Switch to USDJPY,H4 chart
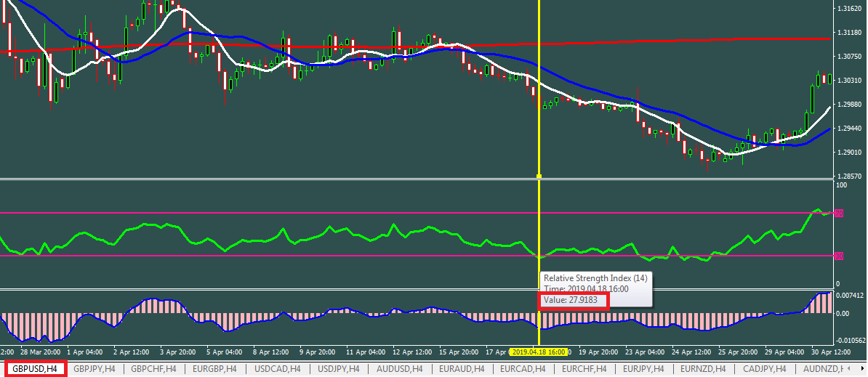The height and width of the screenshot is (377, 868). (339, 369)
